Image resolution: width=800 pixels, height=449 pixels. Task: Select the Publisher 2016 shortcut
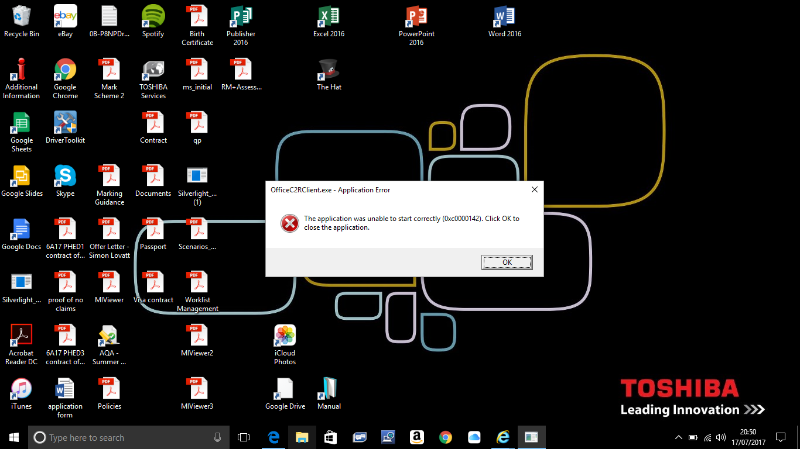pos(241,24)
